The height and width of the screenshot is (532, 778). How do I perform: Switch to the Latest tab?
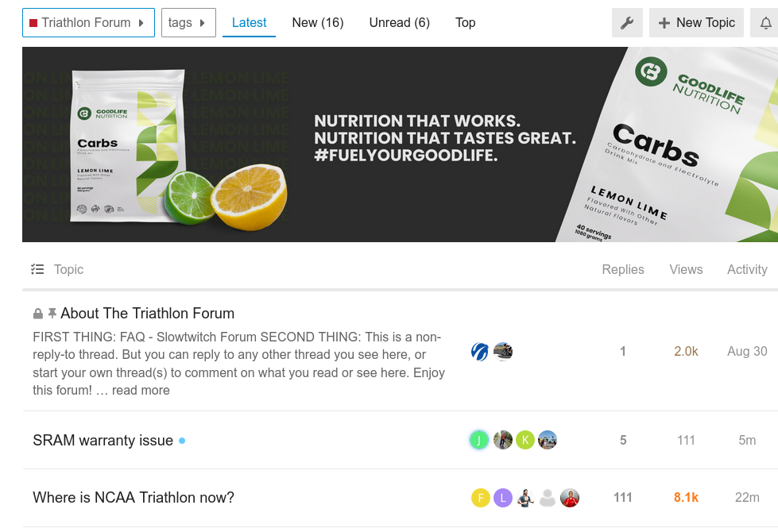(x=249, y=23)
